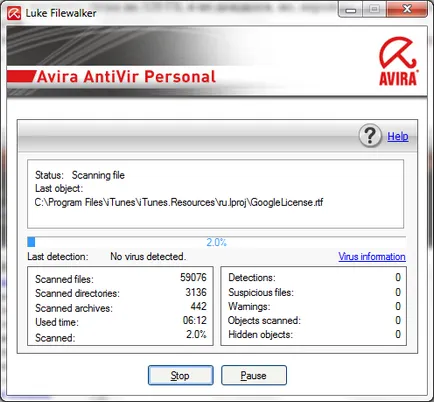Click the Scanned directories value 3136
The height and width of the screenshot is (402, 434).
[x=196, y=292]
